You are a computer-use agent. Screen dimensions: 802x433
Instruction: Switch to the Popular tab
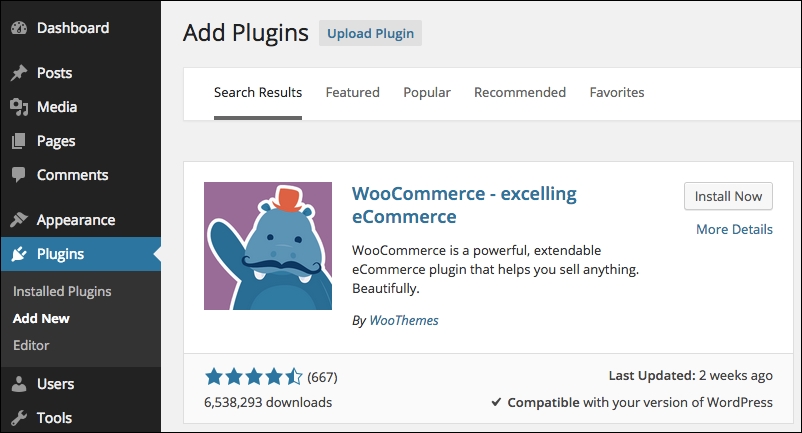click(427, 93)
